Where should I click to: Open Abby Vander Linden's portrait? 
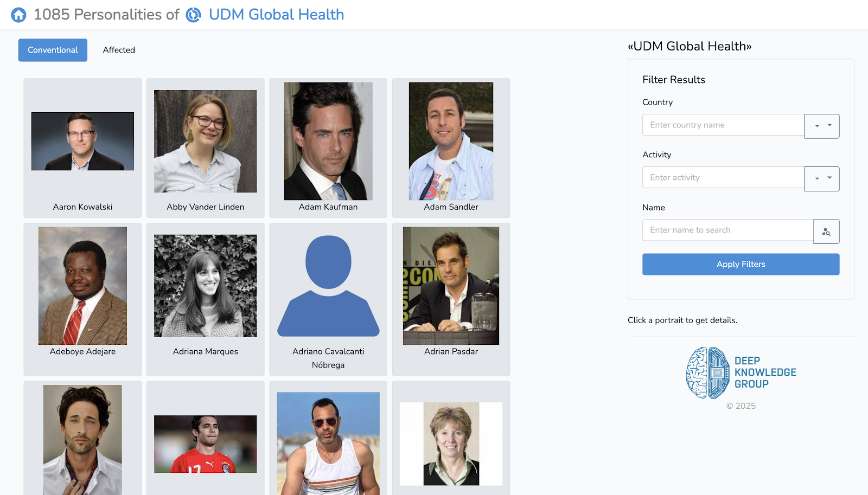pyautogui.click(x=205, y=142)
